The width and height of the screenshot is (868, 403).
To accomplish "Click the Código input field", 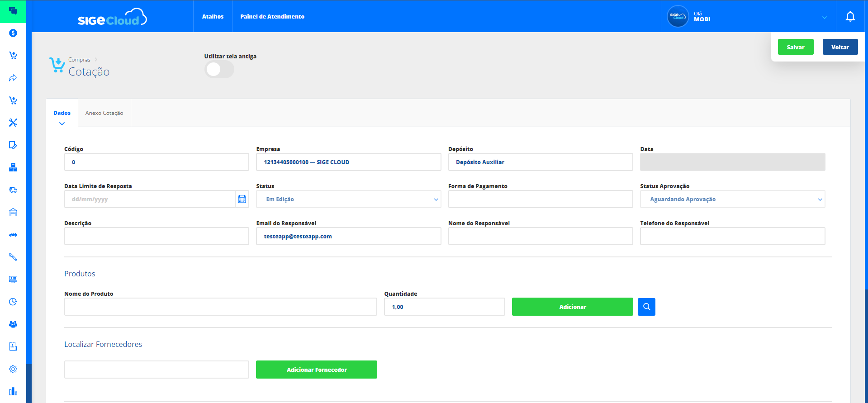I will 157,162.
